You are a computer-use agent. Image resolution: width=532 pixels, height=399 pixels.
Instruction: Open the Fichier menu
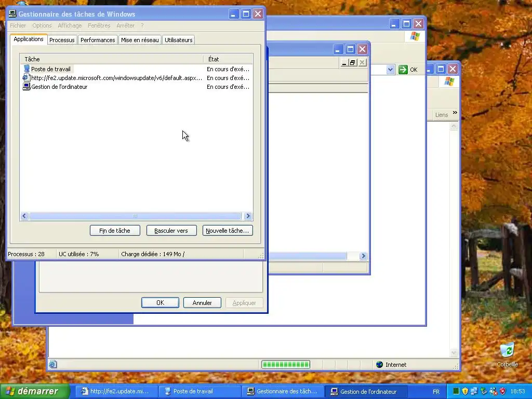click(x=18, y=25)
